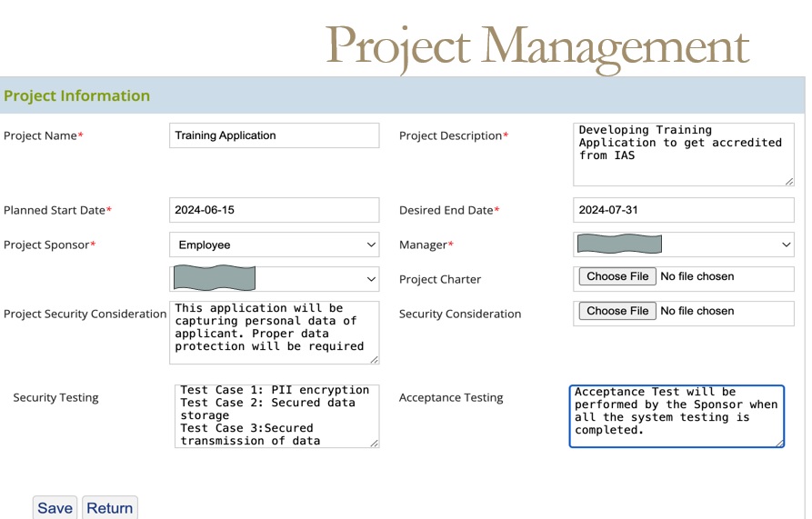Click the Security Testing resize grip
This screenshot has width=812, height=519.
tap(374, 443)
